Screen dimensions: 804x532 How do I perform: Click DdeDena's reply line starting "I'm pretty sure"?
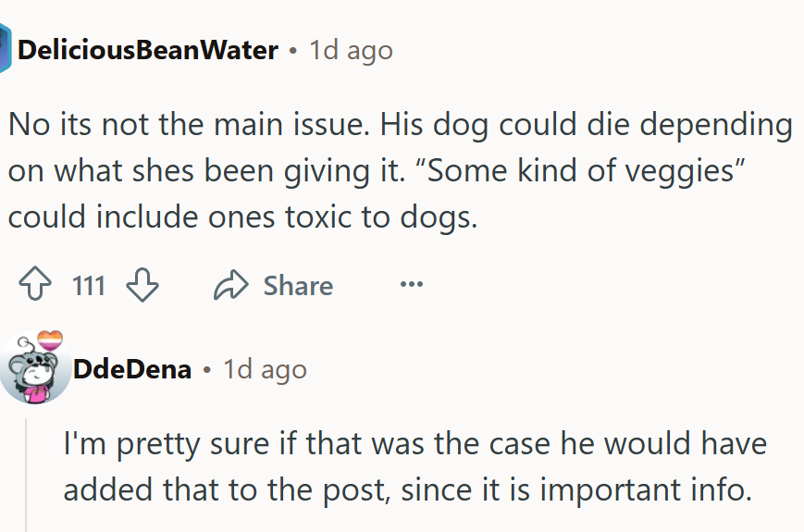414,443
